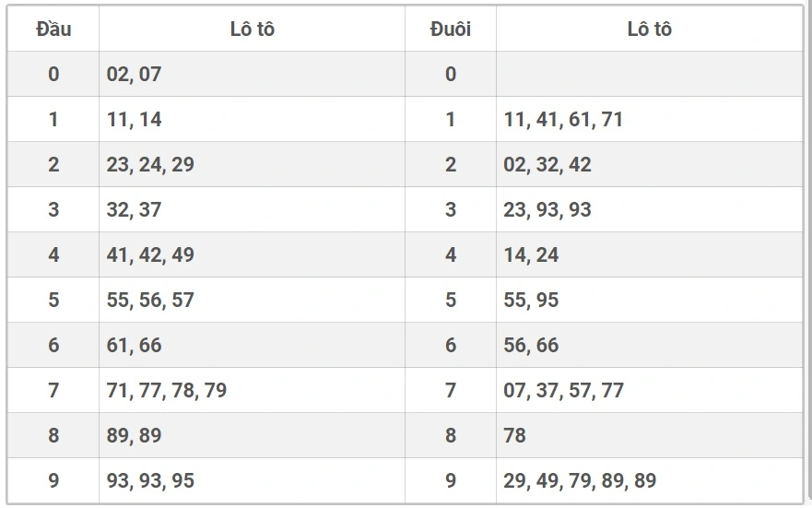Select the cell with "11, 41, 61, 71"

tap(563, 119)
